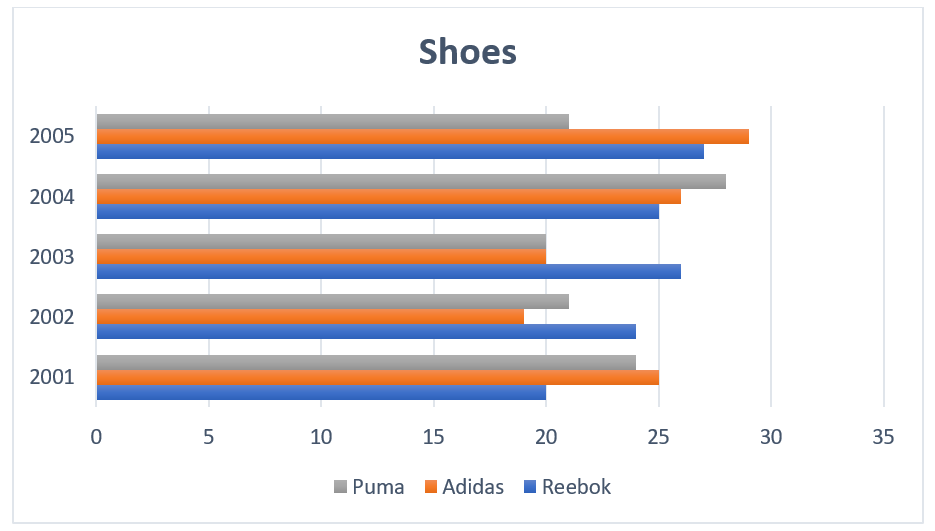Select the Puma legend label text

click(x=379, y=487)
